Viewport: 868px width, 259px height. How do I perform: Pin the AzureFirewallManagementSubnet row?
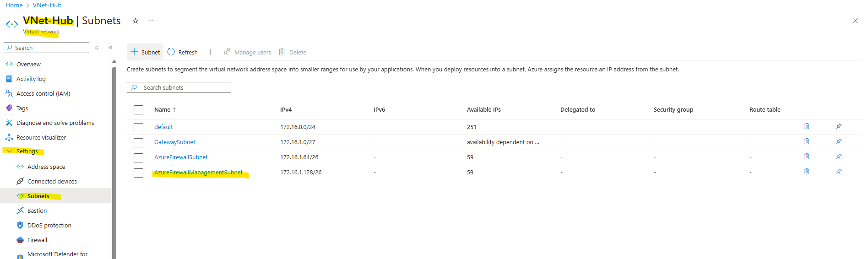[839, 172]
